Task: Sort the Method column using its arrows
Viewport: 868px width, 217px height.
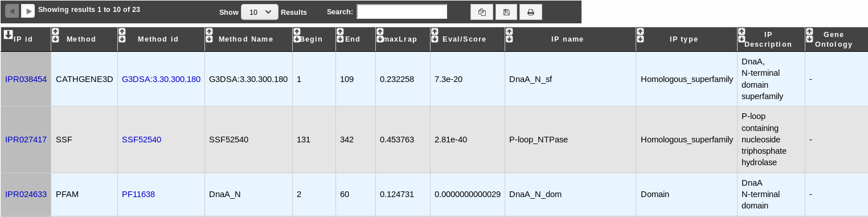Action: click(55, 35)
